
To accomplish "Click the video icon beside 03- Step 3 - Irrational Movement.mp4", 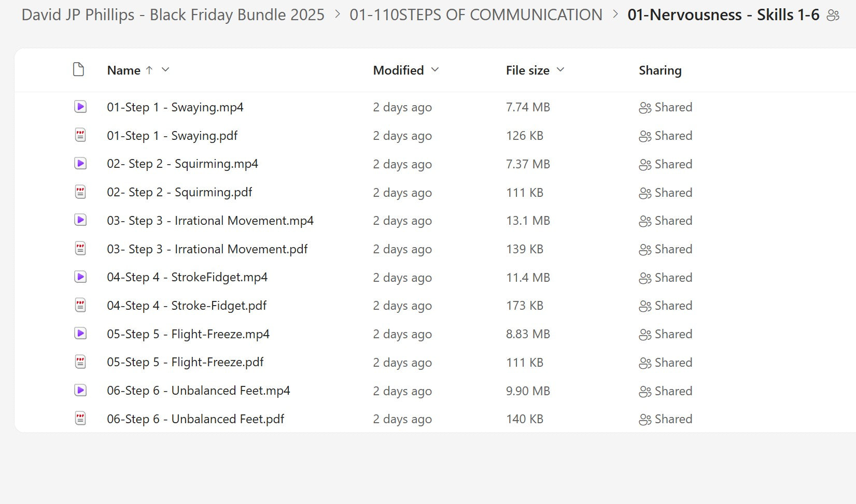I will (x=80, y=221).
